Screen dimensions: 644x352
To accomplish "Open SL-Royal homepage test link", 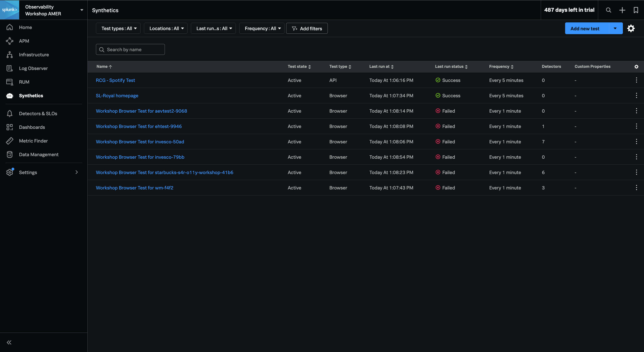I will click(x=117, y=96).
